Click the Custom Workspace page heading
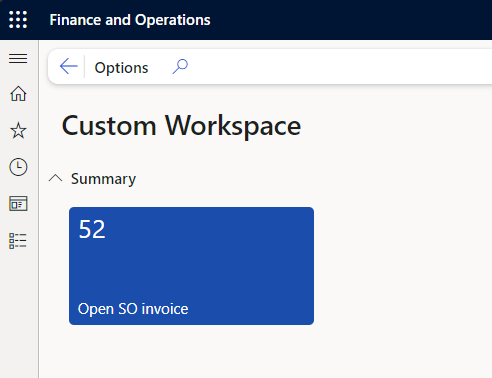The height and width of the screenshot is (378, 492). (x=181, y=126)
